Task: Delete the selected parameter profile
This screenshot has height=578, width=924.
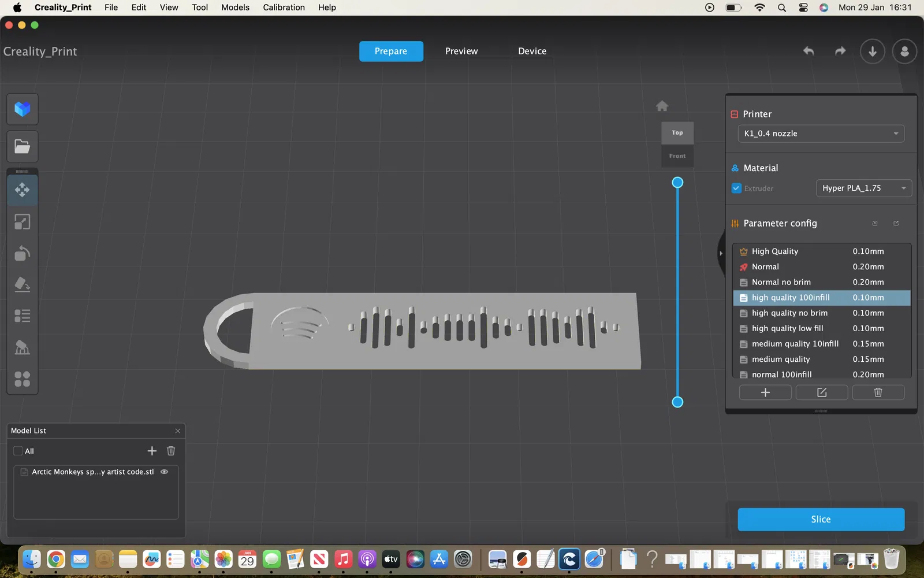Action: coord(878,392)
